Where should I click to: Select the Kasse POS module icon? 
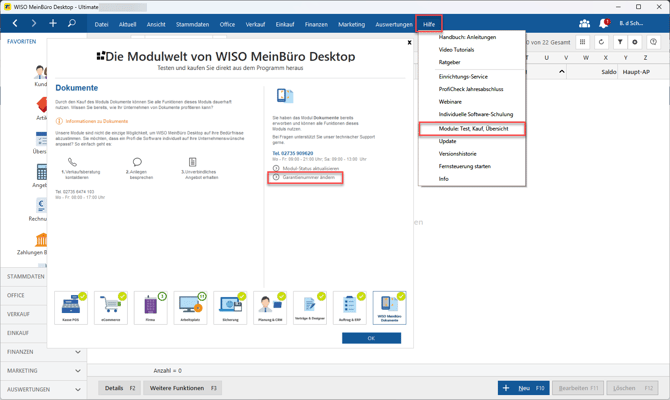point(71,307)
